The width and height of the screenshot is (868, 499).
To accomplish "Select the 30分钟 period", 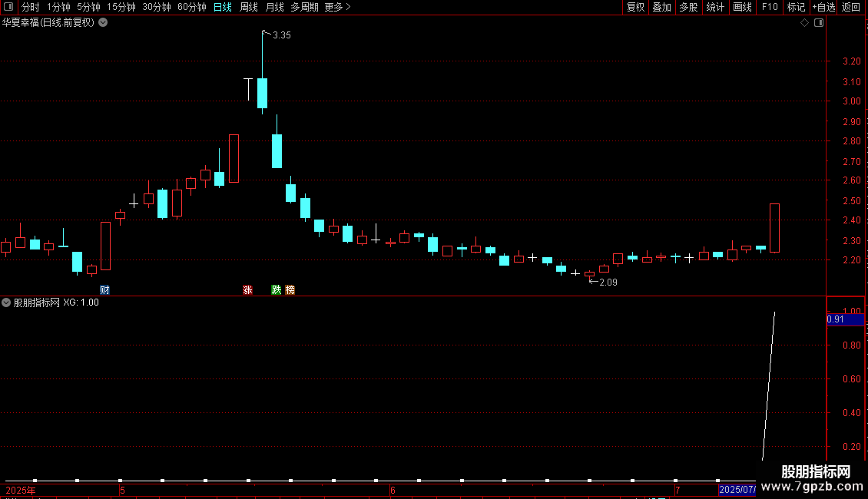I will click(156, 7).
